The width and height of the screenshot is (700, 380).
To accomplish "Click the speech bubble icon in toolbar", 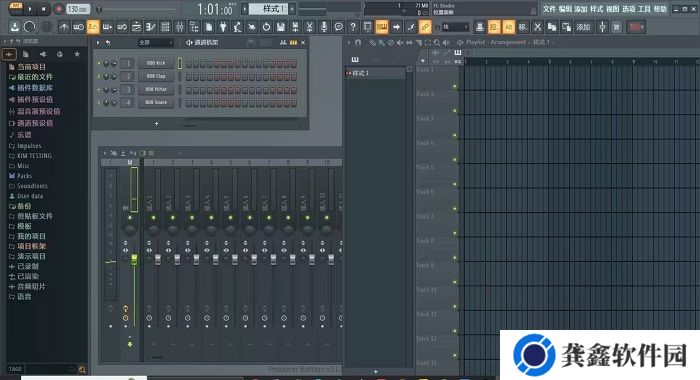I will pos(338,27).
